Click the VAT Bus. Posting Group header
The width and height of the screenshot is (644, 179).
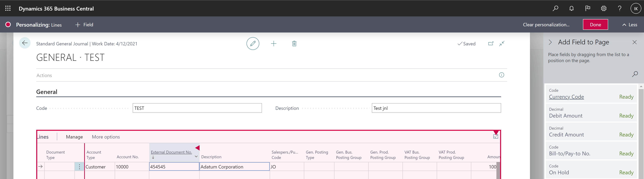pos(417,155)
